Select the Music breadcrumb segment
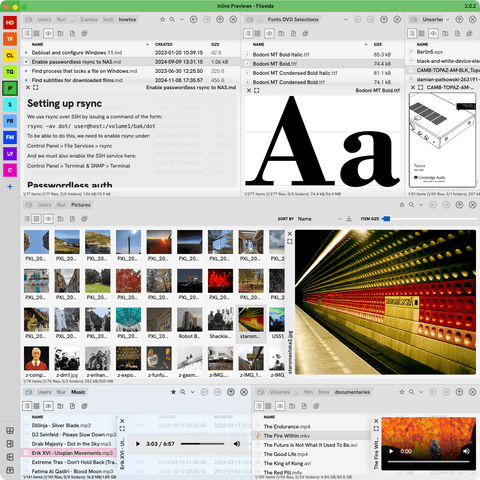This screenshot has width=480, height=480. coord(78,392)
